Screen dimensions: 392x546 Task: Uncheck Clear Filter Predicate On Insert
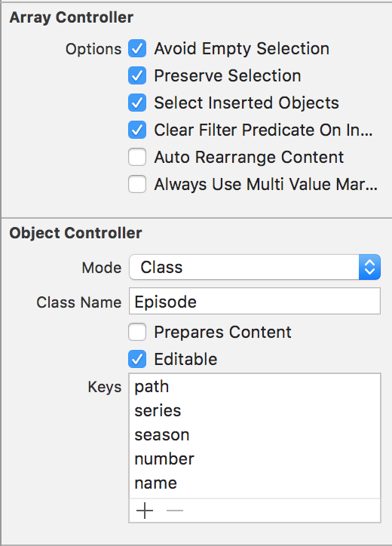pos(137,130)
